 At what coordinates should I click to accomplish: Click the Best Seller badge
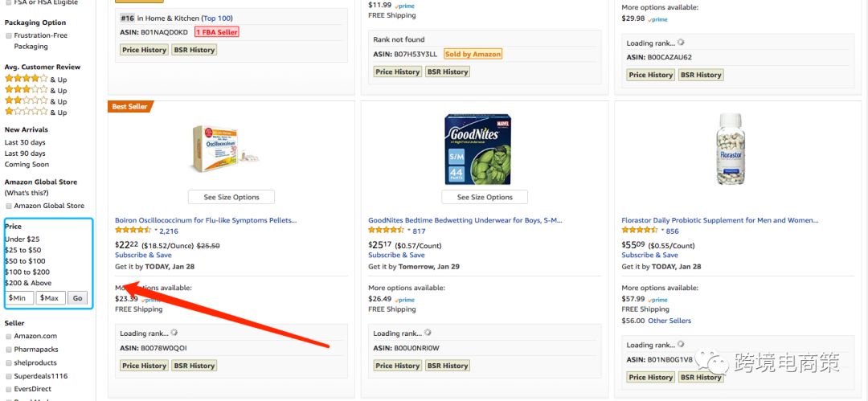click(129, 106)
